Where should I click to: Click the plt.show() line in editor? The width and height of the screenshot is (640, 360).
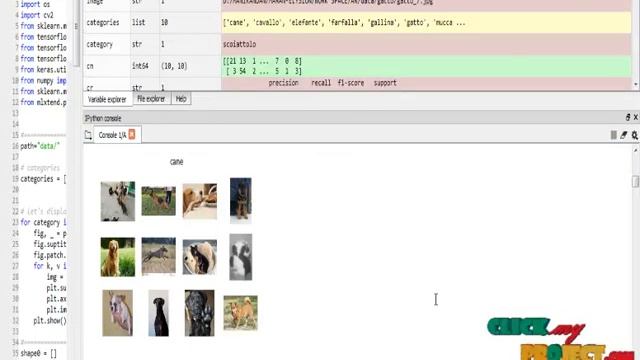click(50, 321)
